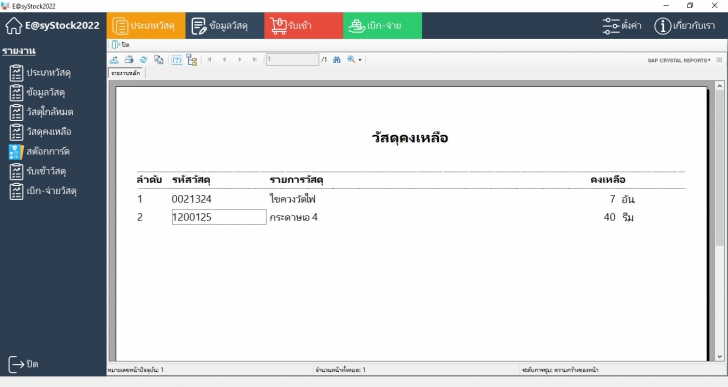Open วัสดุใกล้หมด report in sidebar
728x387 pixels.
pos(42,112)
